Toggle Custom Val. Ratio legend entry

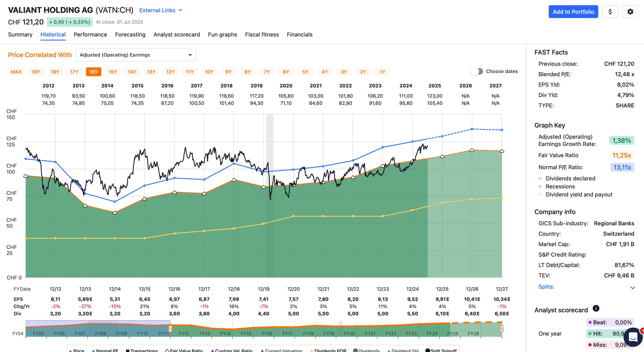click(x=231, y=351)
